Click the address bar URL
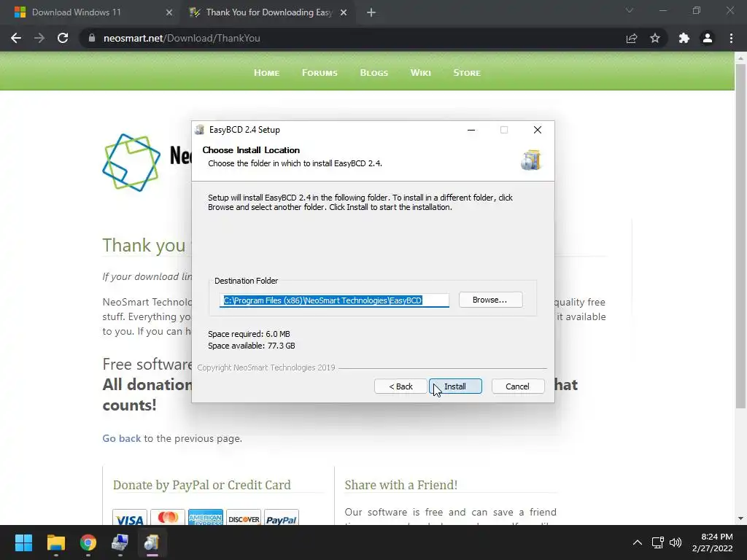Image resolution: width=747 pixels, height=560 pixels. point(182,38)
